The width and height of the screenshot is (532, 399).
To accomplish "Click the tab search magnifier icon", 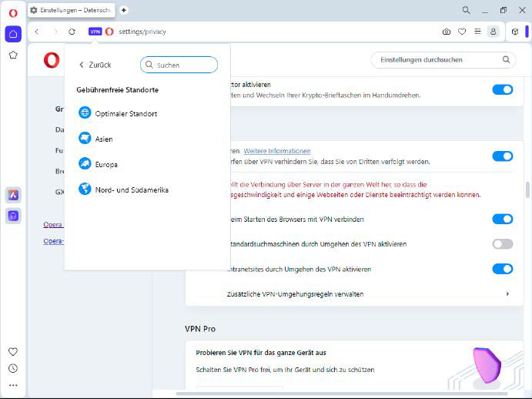I will point(467,10).
